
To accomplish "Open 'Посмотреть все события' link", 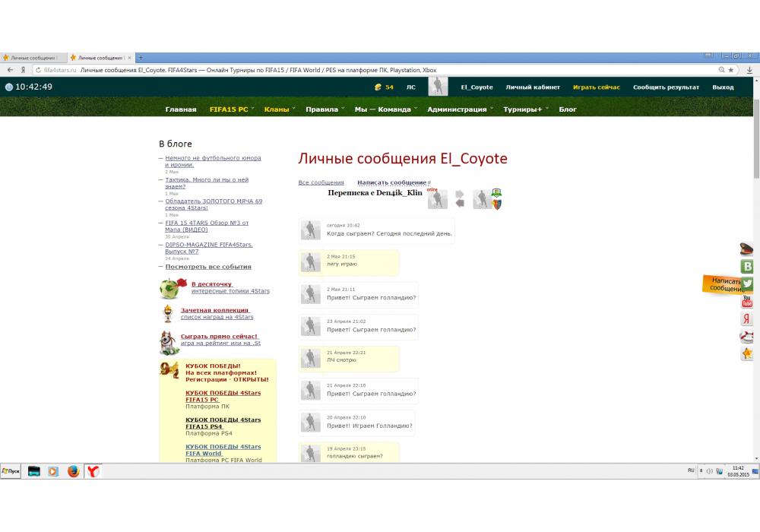I will 208,267.
